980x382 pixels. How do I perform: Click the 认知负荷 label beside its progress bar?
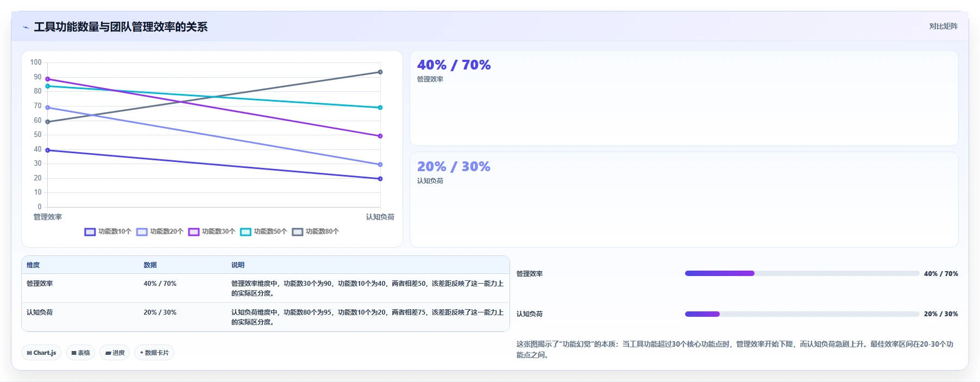coord(530,314)
